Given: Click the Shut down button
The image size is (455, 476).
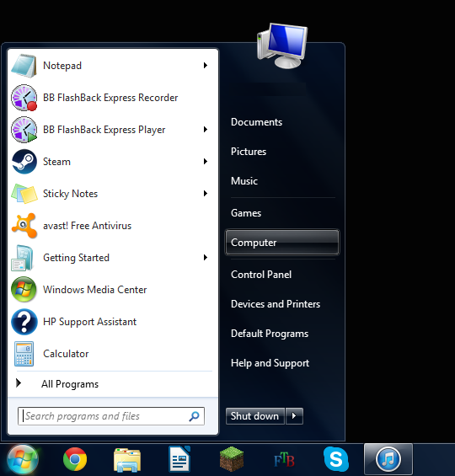Looking at the screenshot, I should click(x=255, y=416).
